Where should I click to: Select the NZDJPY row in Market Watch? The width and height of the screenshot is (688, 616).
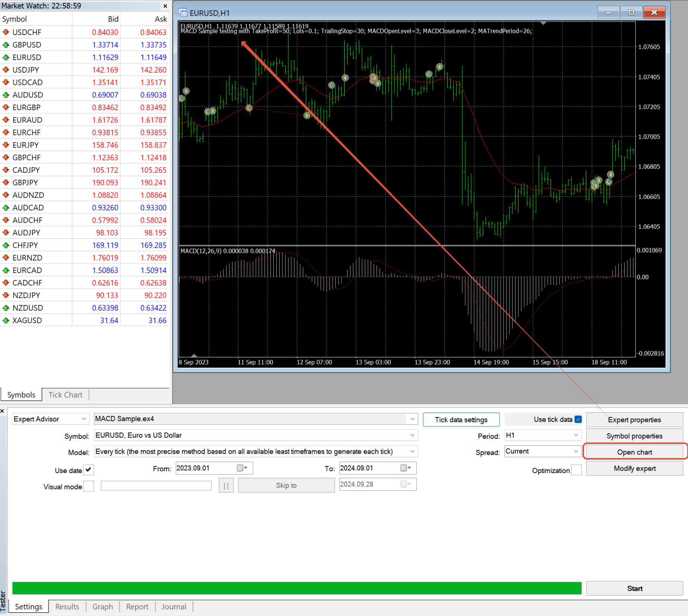[x=85, y=295]
